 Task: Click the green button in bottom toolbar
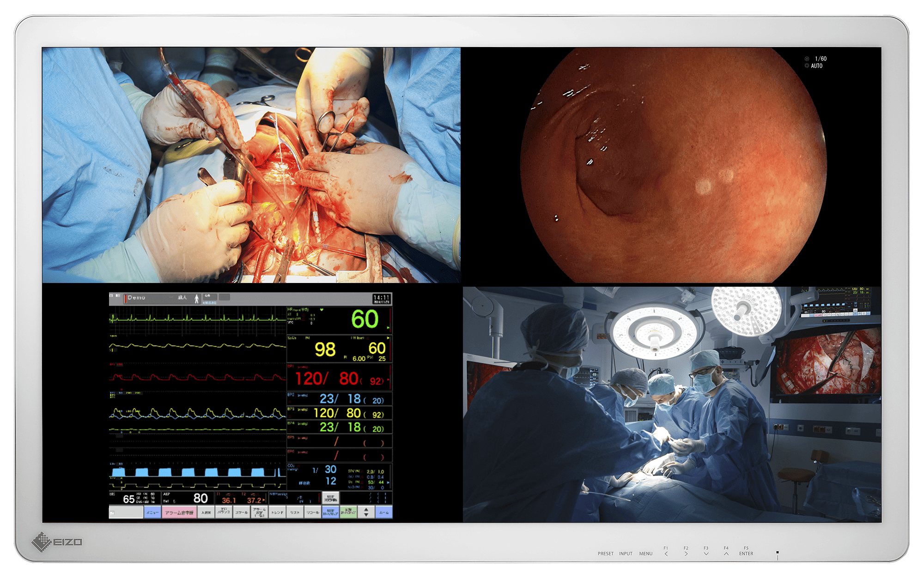pyautogui.click(x=348, y=512)
